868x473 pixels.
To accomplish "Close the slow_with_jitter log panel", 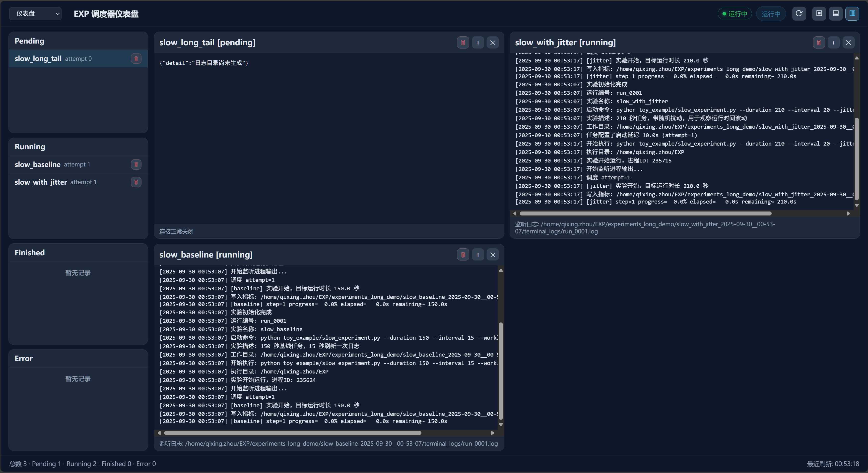I will coord(848,42).
